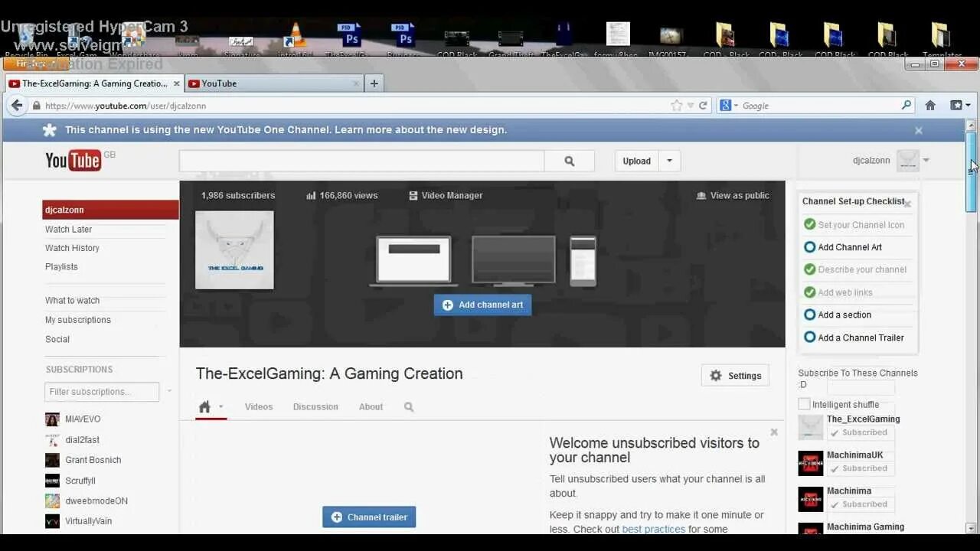Open a new tab with plus button
980x551 pixels.
pos(374,83)
